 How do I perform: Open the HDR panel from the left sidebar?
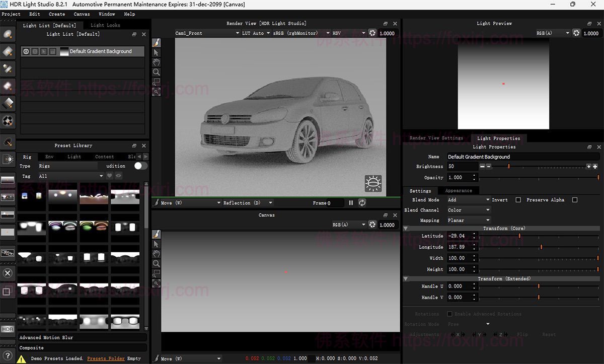(x=8, y=329)
